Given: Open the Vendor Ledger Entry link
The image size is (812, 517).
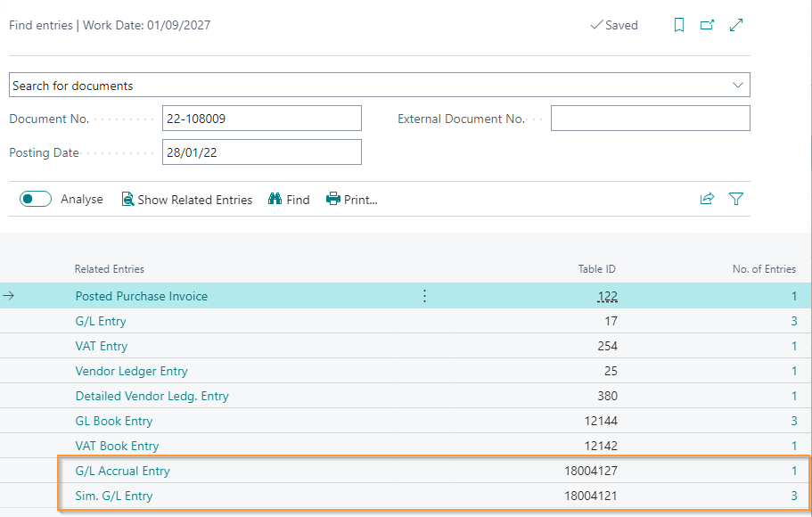Looking at the screenshot, I should pos(132,371).
